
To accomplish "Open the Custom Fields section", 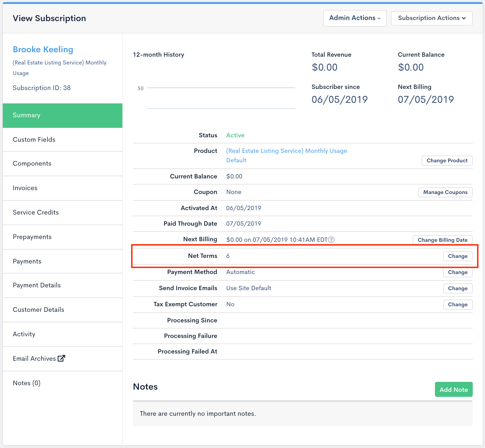I will [63, 140].
